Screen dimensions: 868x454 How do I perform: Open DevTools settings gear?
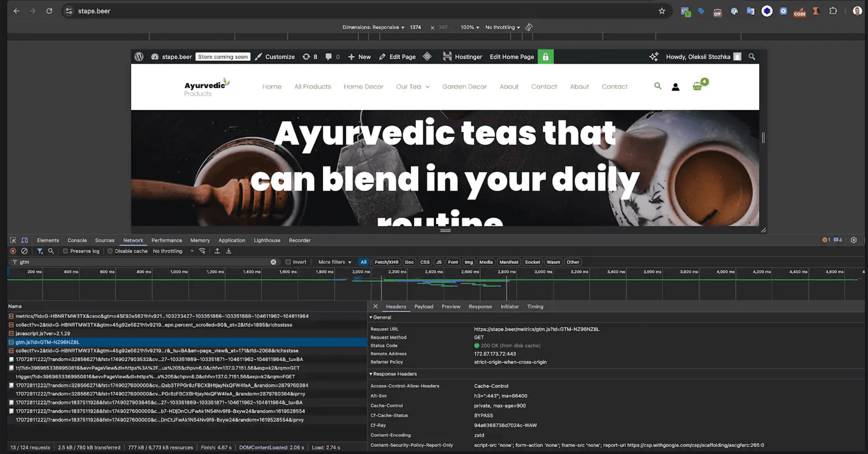click(x=854, y=240)
